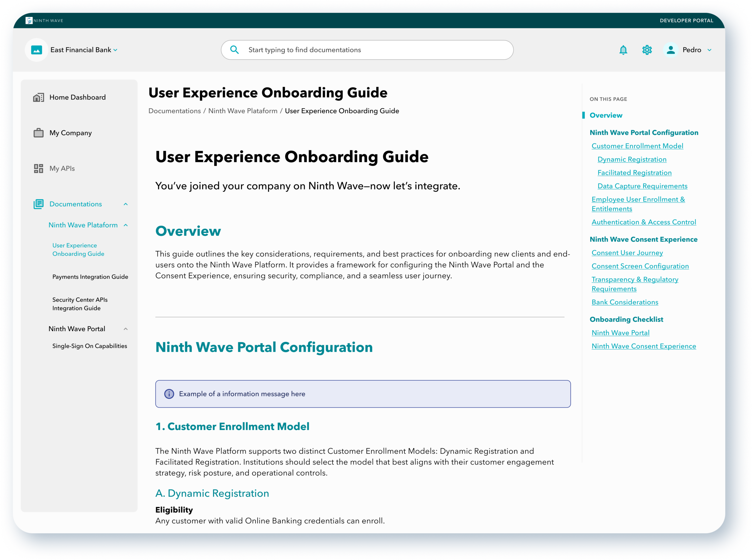Focus the documentation search input field
This screenshot has height=560, width=752.
coord(373,50)
